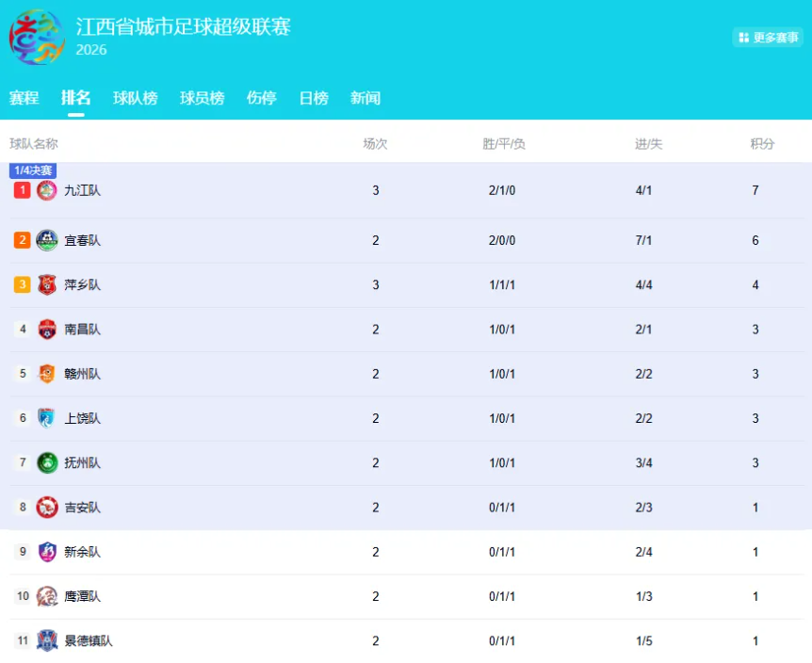
Task: Click the 抚州队 team crest
Action: tap(46, 462)
